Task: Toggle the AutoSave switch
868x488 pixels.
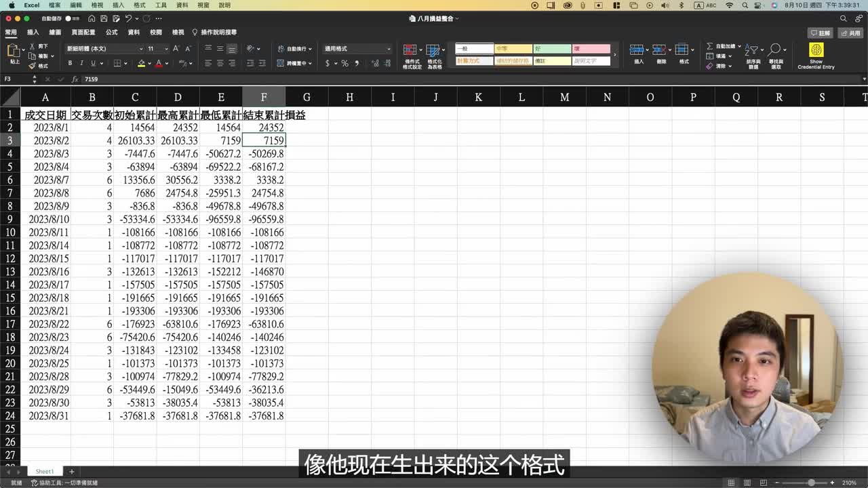Action: click(x=71, y=18)
